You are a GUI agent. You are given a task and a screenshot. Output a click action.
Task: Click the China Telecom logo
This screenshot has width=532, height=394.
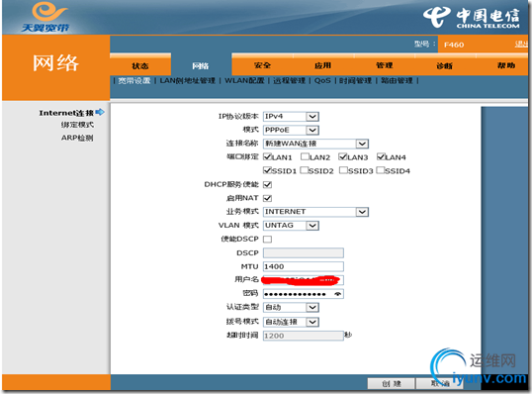tap(472, 17)
